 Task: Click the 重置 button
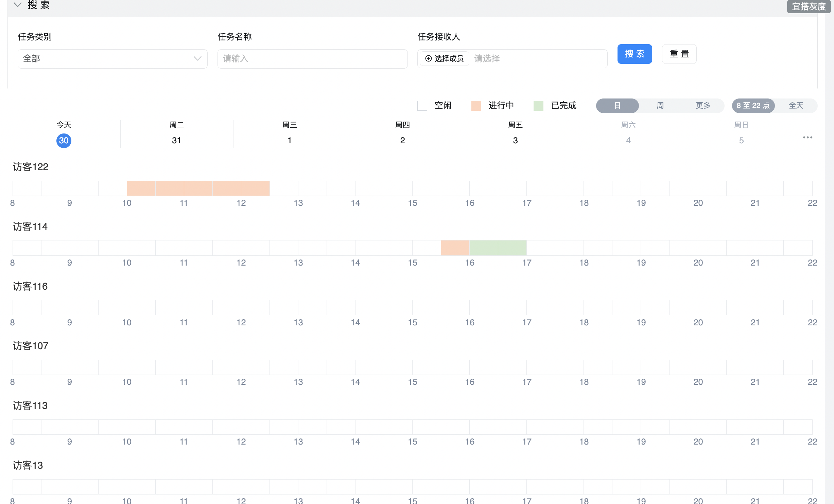click(679, 54)
